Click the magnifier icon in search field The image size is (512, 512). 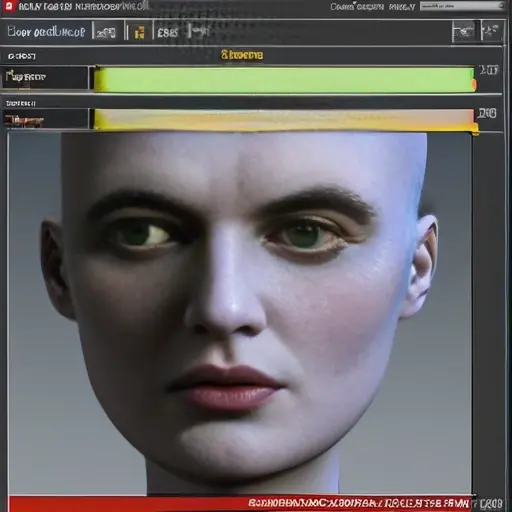(501, 6)
